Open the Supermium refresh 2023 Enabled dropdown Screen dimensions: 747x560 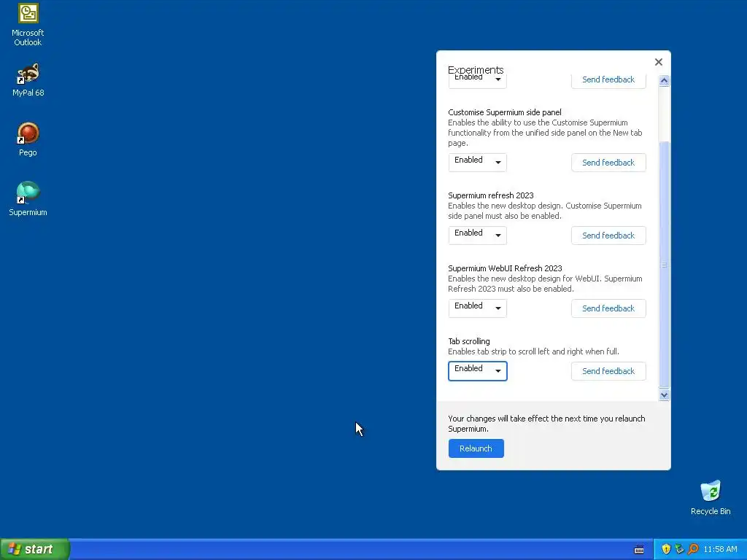[477, 236]
